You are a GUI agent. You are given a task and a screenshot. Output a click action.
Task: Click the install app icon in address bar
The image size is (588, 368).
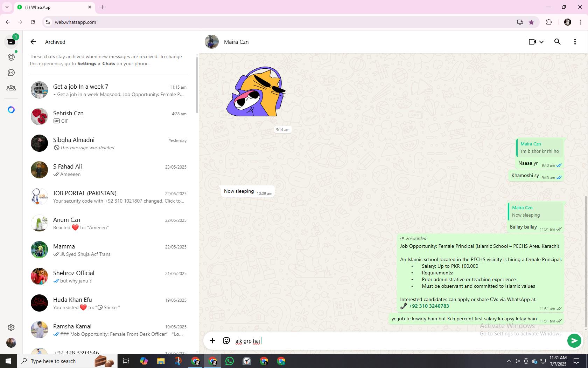[x=520, y=22]
